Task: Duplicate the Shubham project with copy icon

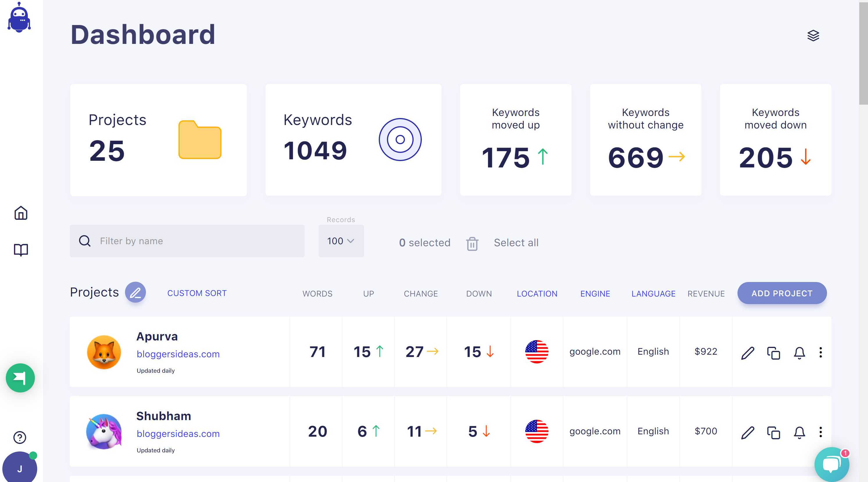Action: [773, 433]
